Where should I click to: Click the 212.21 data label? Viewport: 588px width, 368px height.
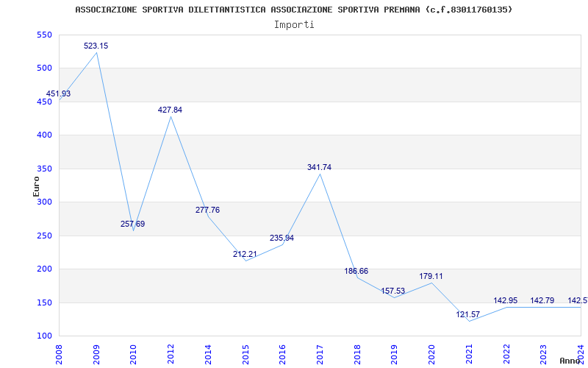tap(245, 254)
